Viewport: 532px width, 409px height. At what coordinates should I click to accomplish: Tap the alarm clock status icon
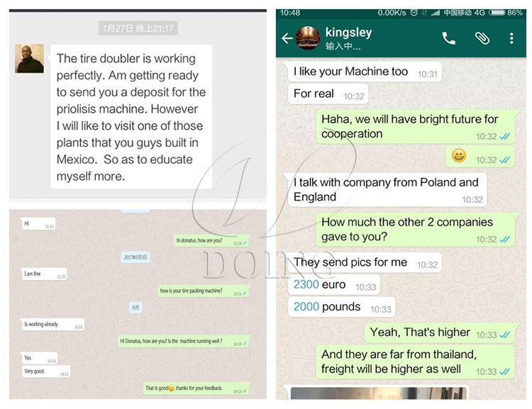point(414,13)
